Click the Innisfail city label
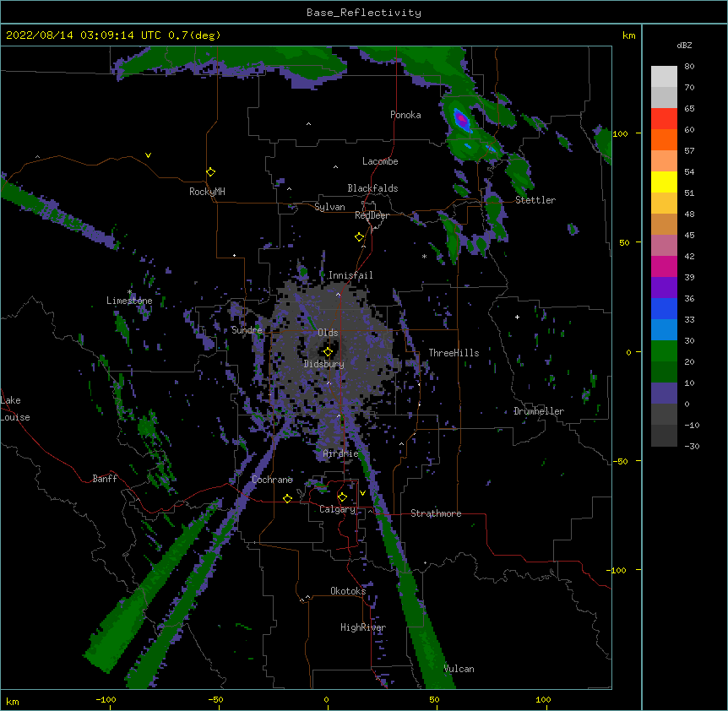This screenshot has width=728, height=711. (350, 275)
